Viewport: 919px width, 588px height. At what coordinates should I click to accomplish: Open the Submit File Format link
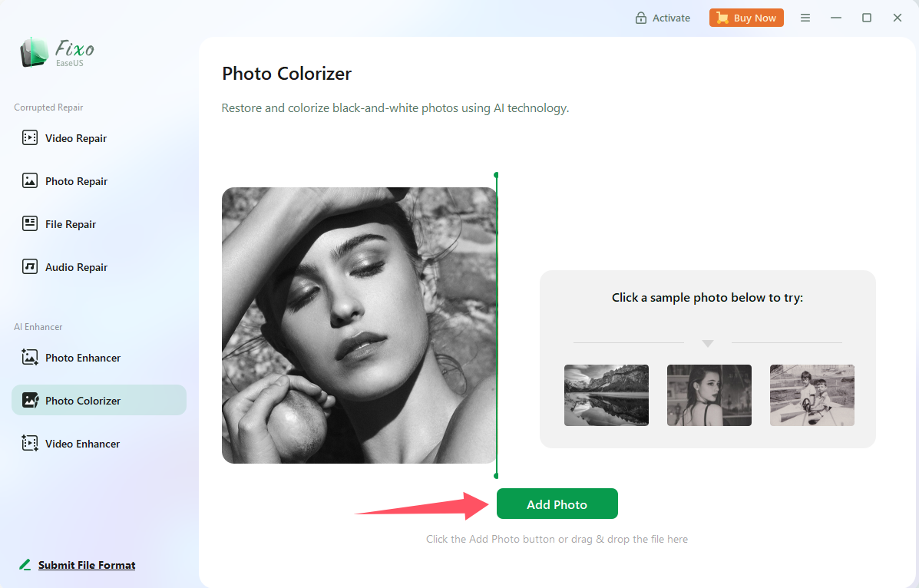[87, 565]
